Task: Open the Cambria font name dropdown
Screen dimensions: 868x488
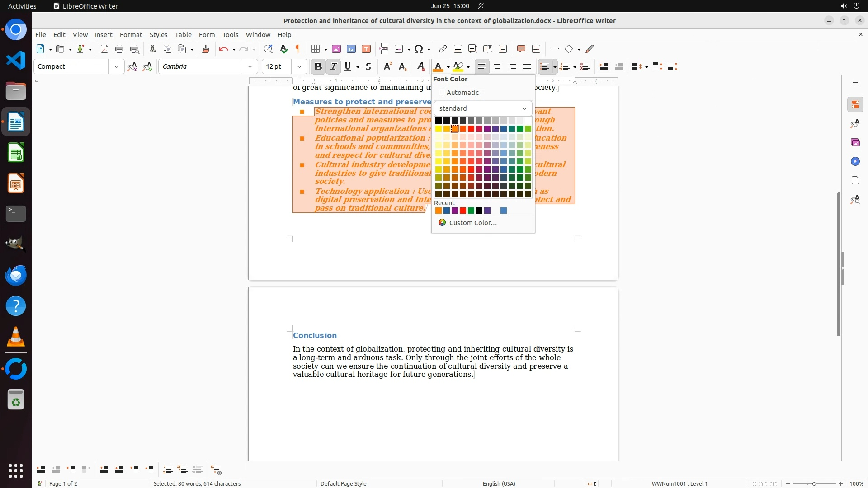Action: (250, 66)
